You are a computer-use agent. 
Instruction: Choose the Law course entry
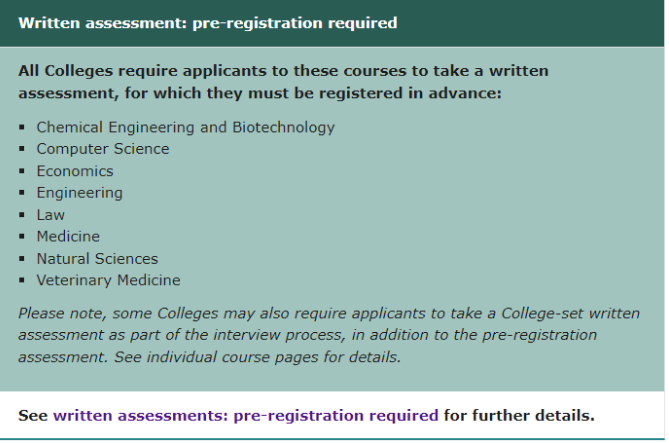(x=51, y=215)
